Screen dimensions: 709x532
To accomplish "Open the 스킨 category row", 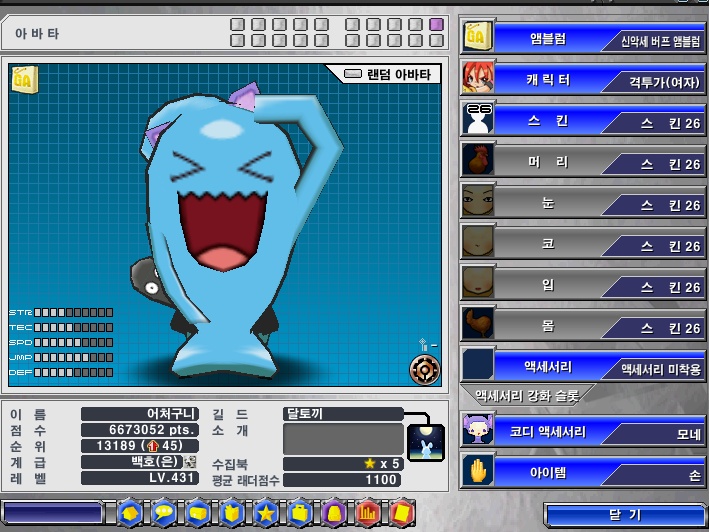I will pos(582,120).
